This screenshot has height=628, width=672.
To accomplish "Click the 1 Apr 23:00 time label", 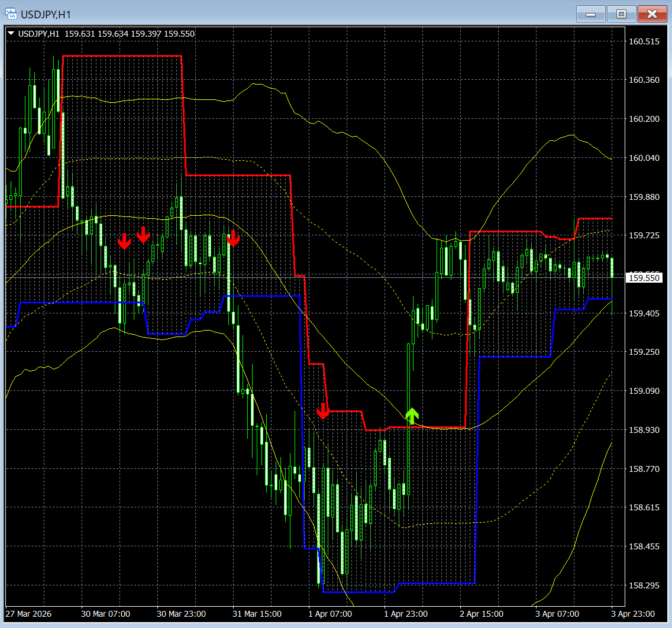I will tap(406, 614).
